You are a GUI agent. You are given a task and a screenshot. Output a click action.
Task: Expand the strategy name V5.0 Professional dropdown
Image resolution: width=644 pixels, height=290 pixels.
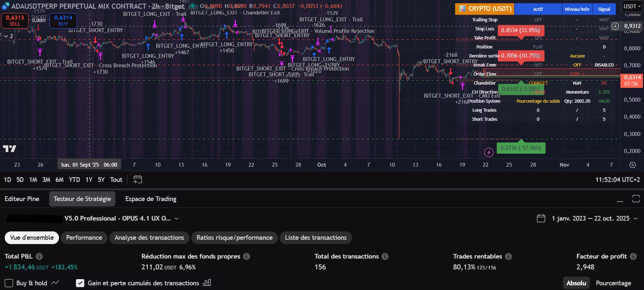pyautogui.click(x=121, y=218)
